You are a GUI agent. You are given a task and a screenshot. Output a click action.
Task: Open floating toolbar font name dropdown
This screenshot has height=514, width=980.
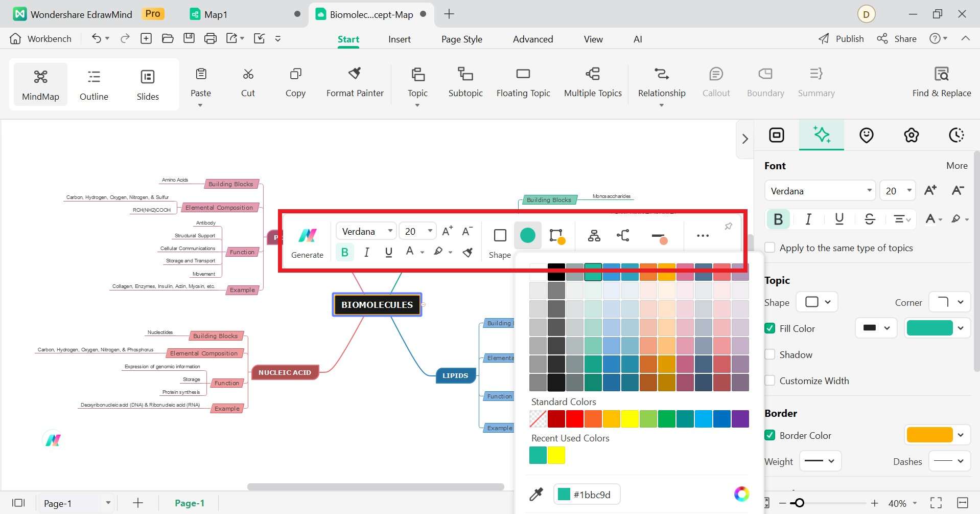click(366, 231)
